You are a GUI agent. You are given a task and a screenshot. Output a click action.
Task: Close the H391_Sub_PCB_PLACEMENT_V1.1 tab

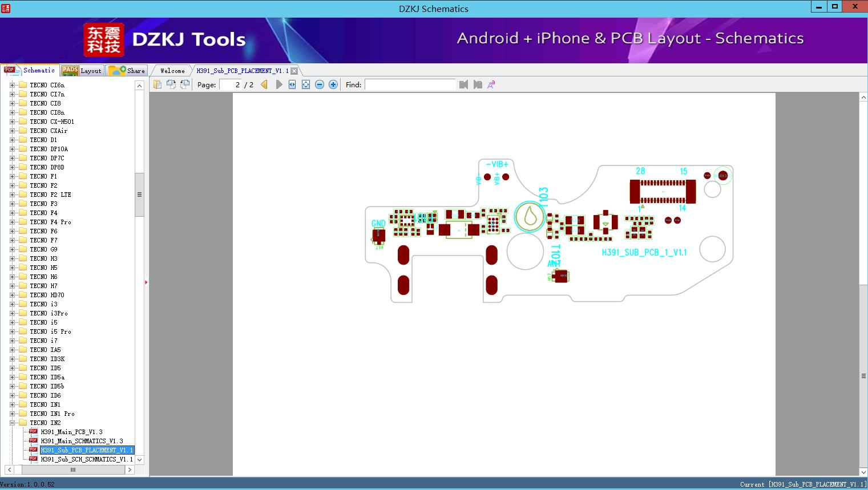[294, 71]
